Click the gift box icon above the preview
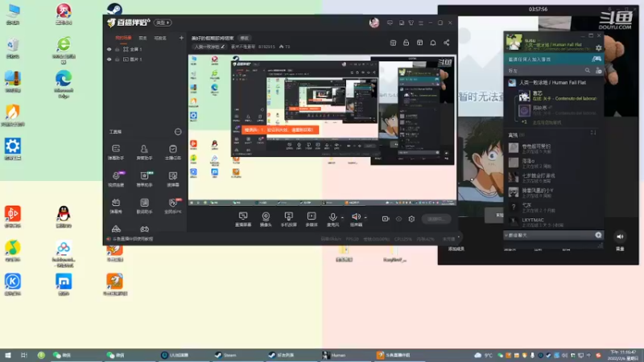 coord(419,43)
